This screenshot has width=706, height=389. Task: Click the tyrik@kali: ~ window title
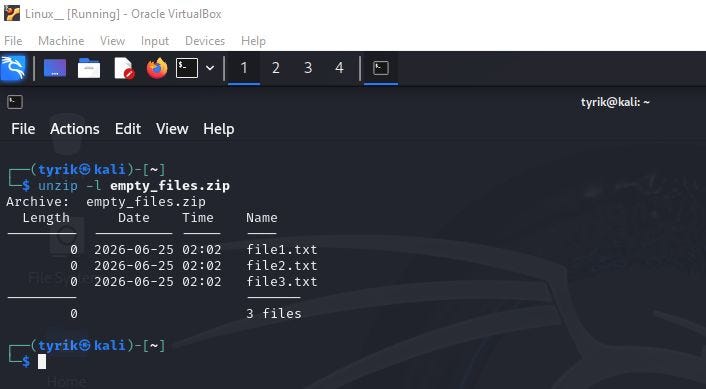point(615,102)
